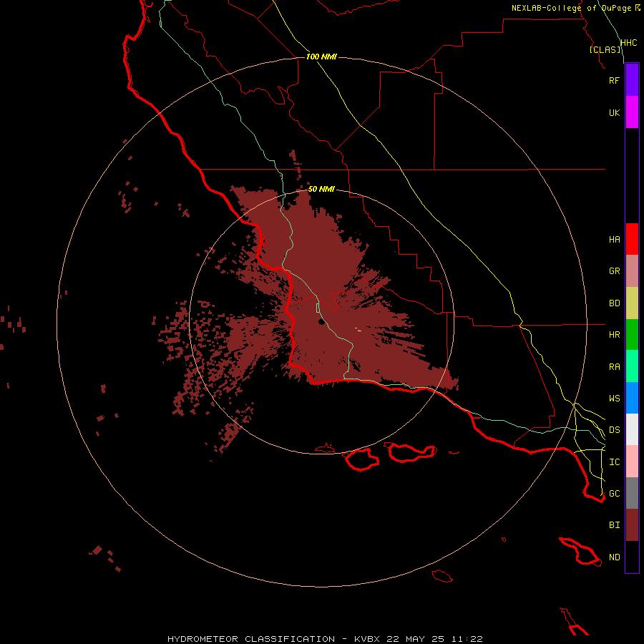Click the GC gray legend swatch
644x644 pixels.
tap(632, 493)
